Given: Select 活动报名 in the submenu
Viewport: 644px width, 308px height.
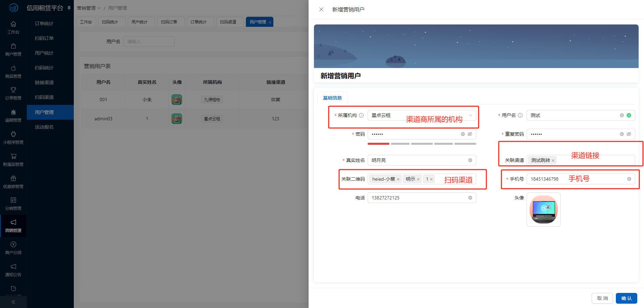Looking at the screenshot, I should (x=44, y=127).
